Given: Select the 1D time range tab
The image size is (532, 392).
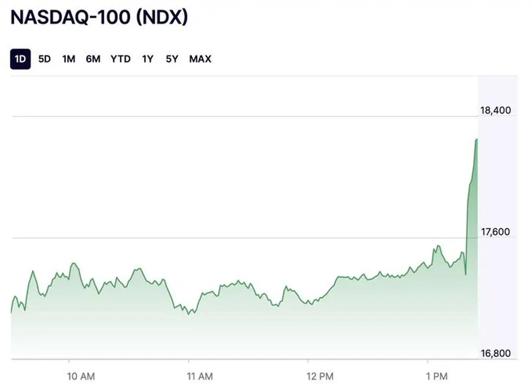Looking at the screenshot, I should [x=20, y=59].
